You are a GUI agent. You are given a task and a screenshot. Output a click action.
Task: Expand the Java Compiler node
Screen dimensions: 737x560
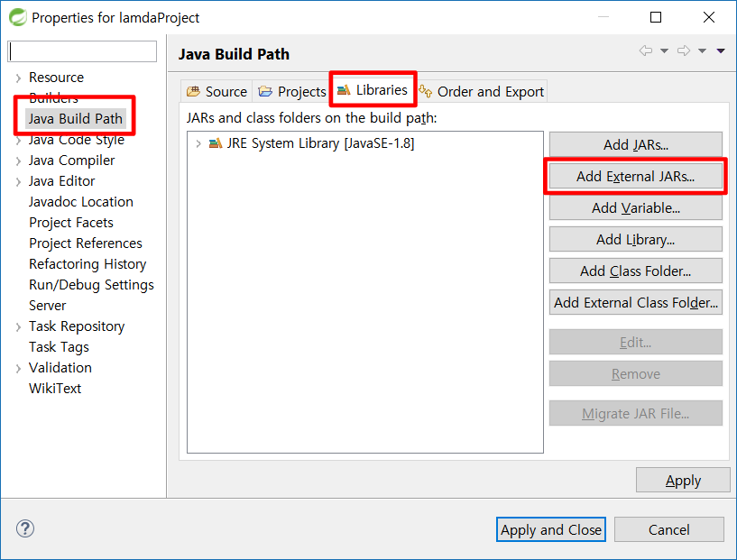(18, 161)
